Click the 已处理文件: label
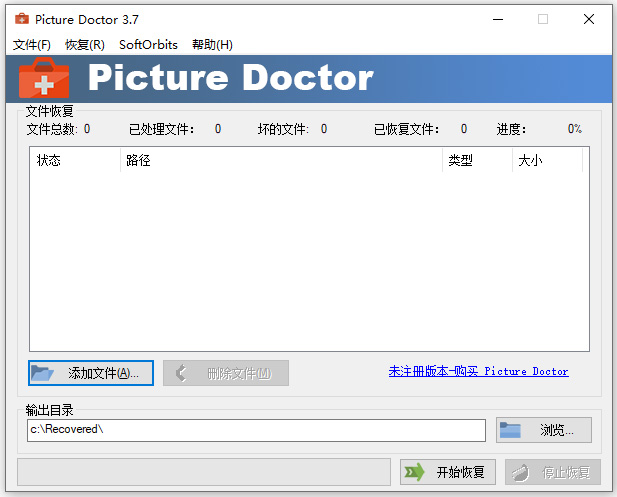Viewport: 617px width, 497px height. 161,129
